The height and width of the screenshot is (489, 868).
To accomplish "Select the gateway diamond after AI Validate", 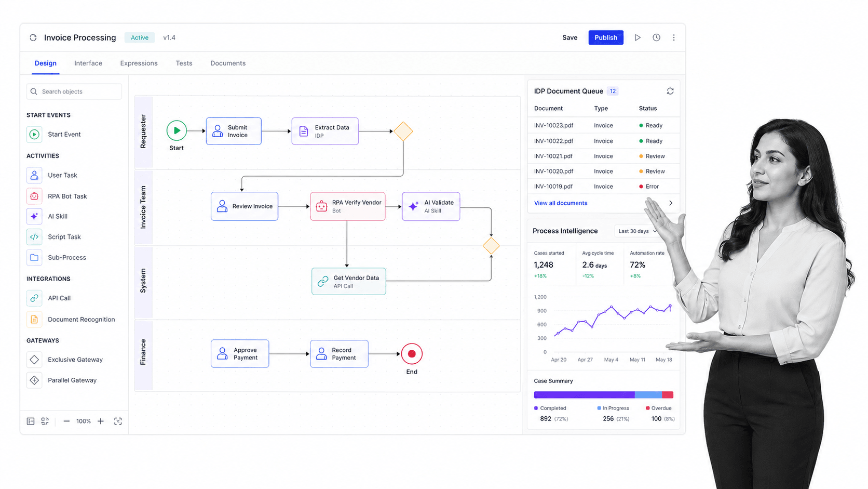I will [x=491, y=246].
